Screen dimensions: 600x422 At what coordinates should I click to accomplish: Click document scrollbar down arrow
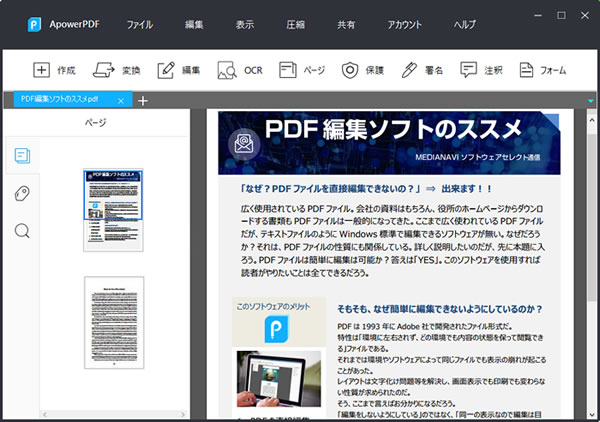tap(592, 415)
